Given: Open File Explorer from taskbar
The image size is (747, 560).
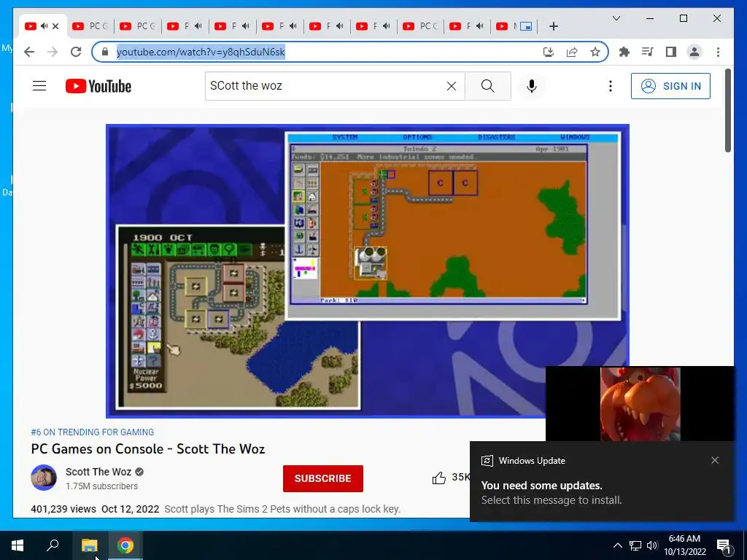Looking at the screenshot, I should (x=89, y=545).
